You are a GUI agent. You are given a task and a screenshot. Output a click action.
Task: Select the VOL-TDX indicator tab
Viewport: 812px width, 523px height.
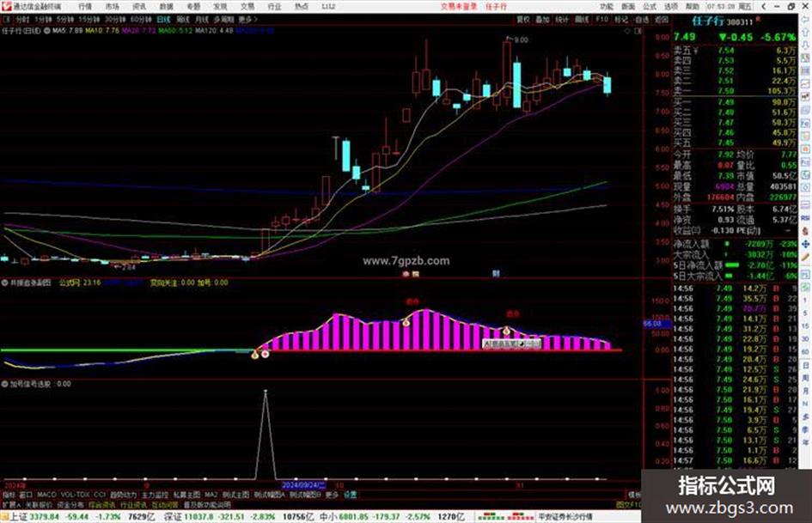[75, 495]
